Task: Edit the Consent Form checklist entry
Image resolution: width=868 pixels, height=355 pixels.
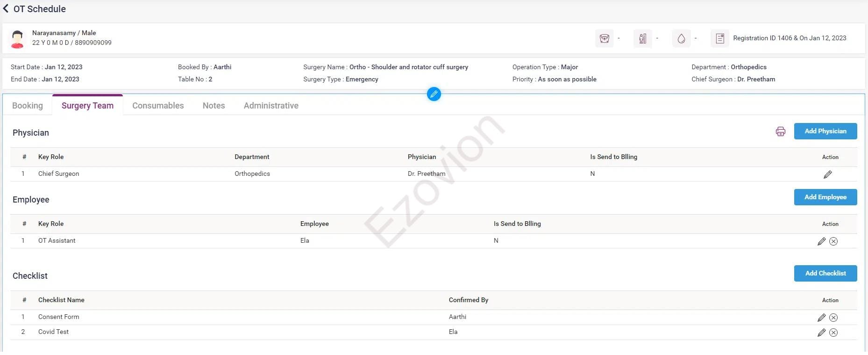Action: [821, 318]
